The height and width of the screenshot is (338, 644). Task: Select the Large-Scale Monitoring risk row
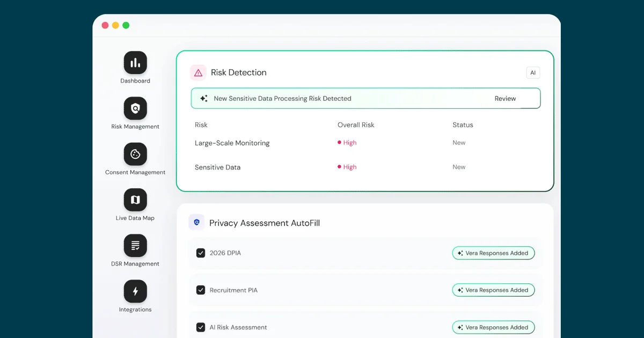click(232, 143)
